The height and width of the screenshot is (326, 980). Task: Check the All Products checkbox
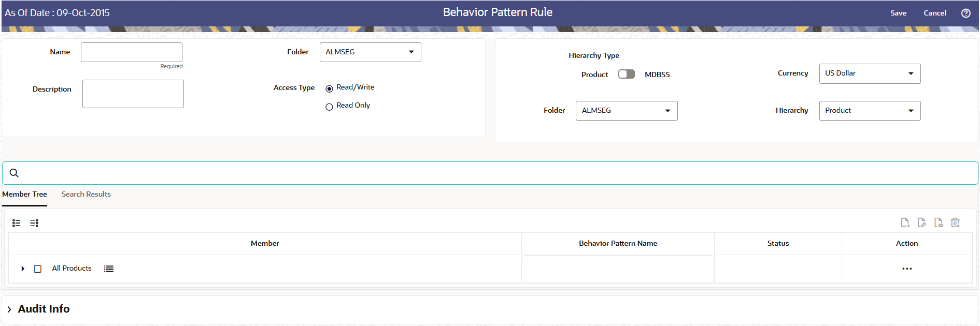click(38, 269)
